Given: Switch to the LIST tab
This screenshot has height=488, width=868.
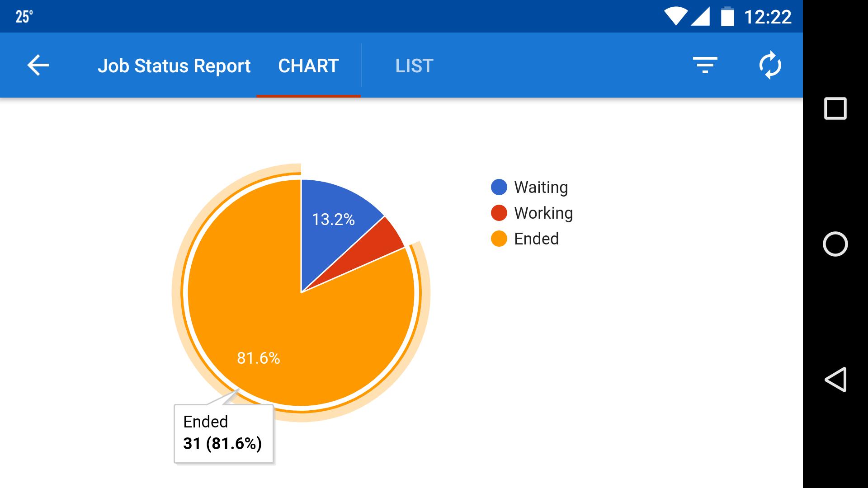Looking at the screenshot, I should click(414, 66).
